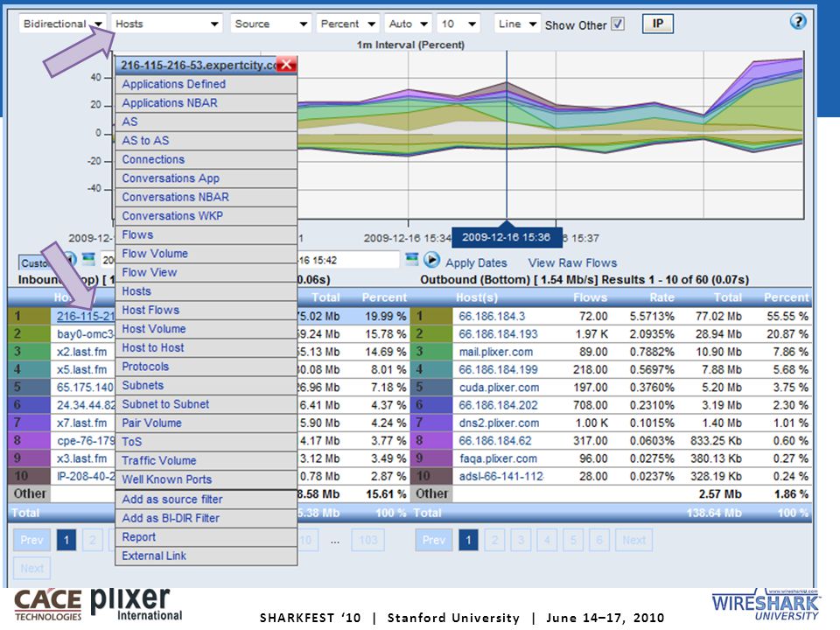Open Conversations App report
Image resolution: width=840 pixels, height=630 pixels.
click(x=206, y=178)
